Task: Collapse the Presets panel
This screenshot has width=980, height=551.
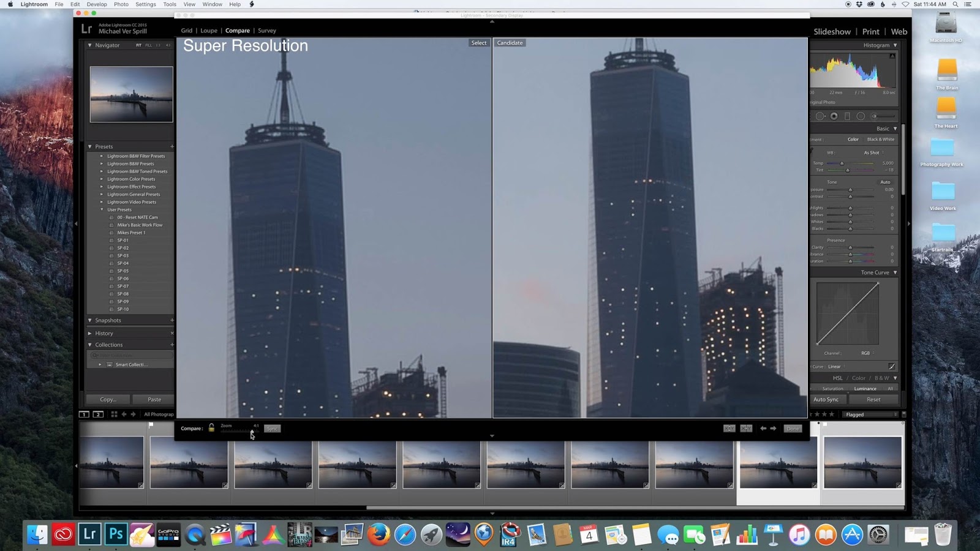Action: pyautogui.click(x=89, y=146)
